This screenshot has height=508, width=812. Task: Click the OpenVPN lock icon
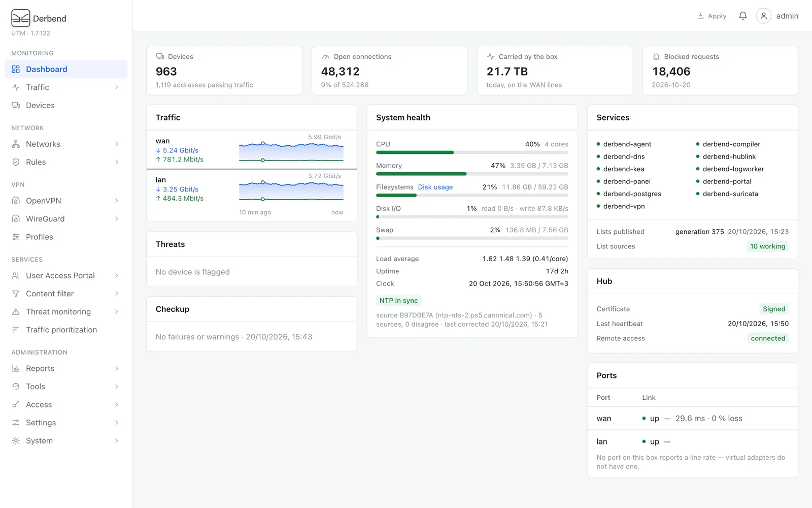coord(16,201)
